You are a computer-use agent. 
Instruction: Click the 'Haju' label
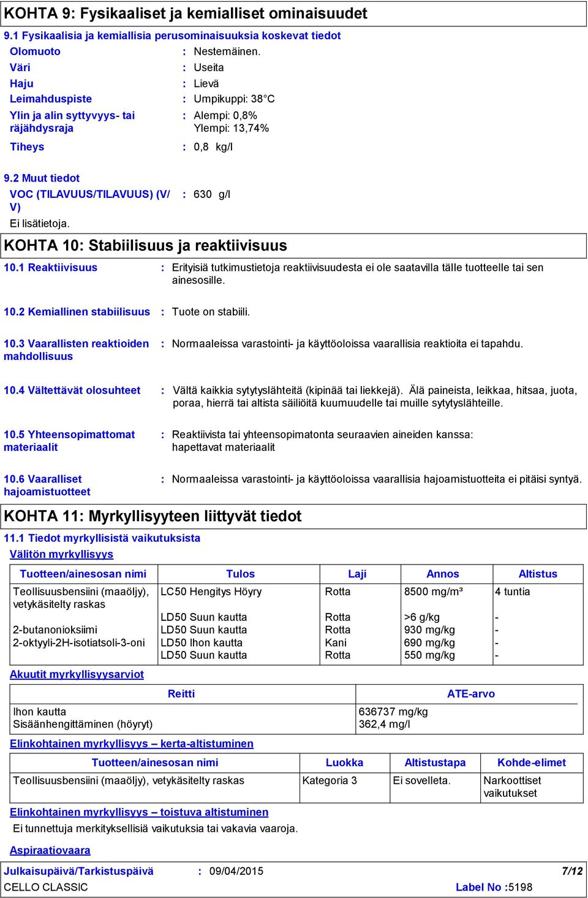pyautogui.click(x=21, y=83)
